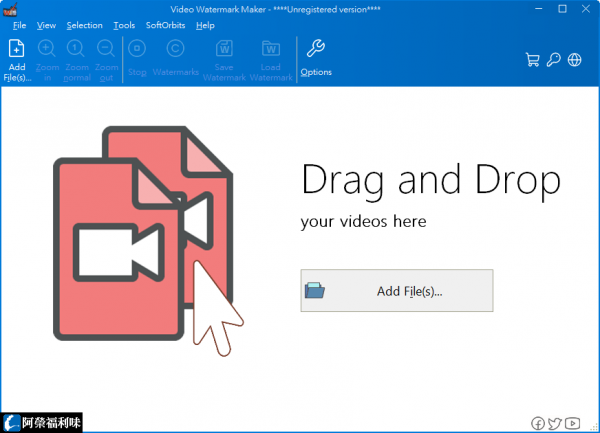The image size is (600, 433).
Task: Open the Selection menu
Action: pos(85,25)
